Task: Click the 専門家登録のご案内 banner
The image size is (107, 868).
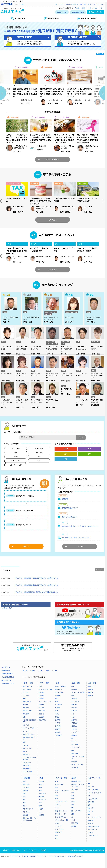Action: tap(73, 647)
